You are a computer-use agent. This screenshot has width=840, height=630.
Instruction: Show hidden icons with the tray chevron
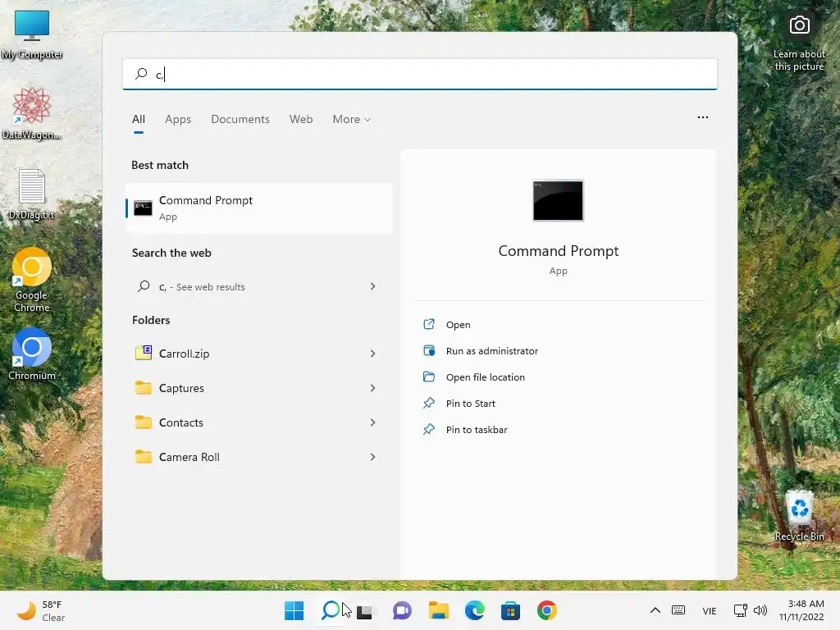point(655,610)
